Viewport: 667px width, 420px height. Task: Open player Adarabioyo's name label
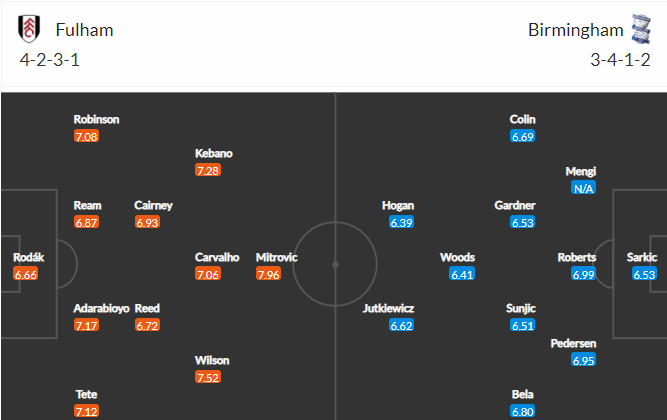coord(101,309)
